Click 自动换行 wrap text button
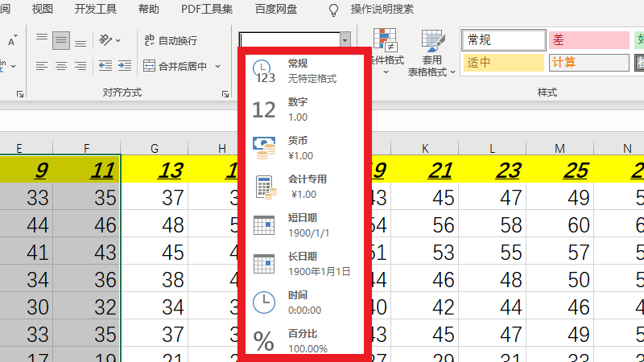This screenshot has height=362, width=644. click(171, 40)
